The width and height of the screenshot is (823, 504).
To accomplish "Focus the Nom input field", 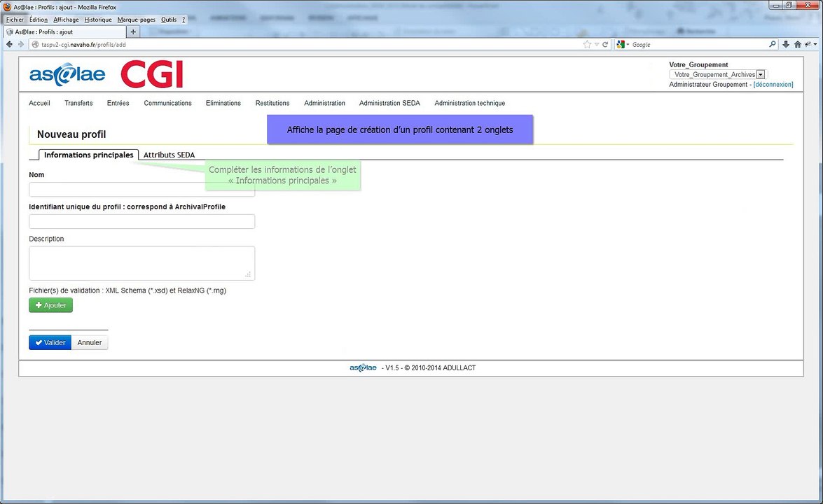I will pos(141,189).
